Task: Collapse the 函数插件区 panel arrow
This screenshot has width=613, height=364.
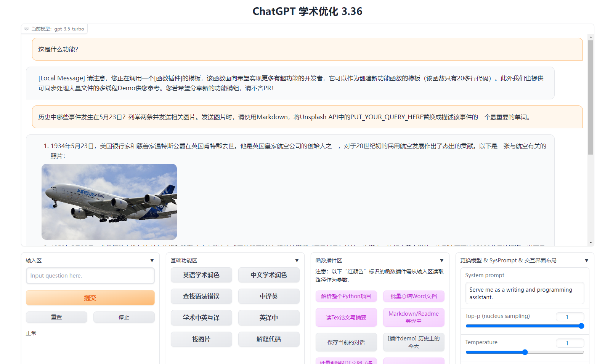Action: coord(441,260)
